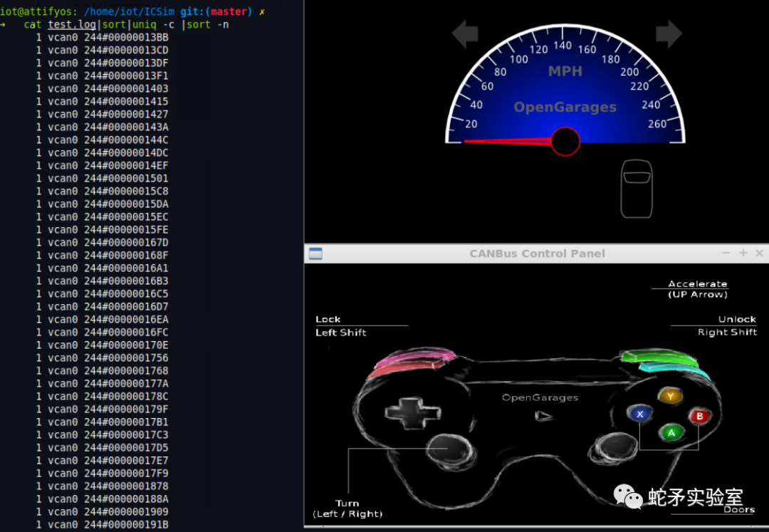Image resolution: width=769 pixels, height=532 pixels.
Task: Click the CANBus Control Panel window icon
Action: pyautogui.click(x=316, y=254)
